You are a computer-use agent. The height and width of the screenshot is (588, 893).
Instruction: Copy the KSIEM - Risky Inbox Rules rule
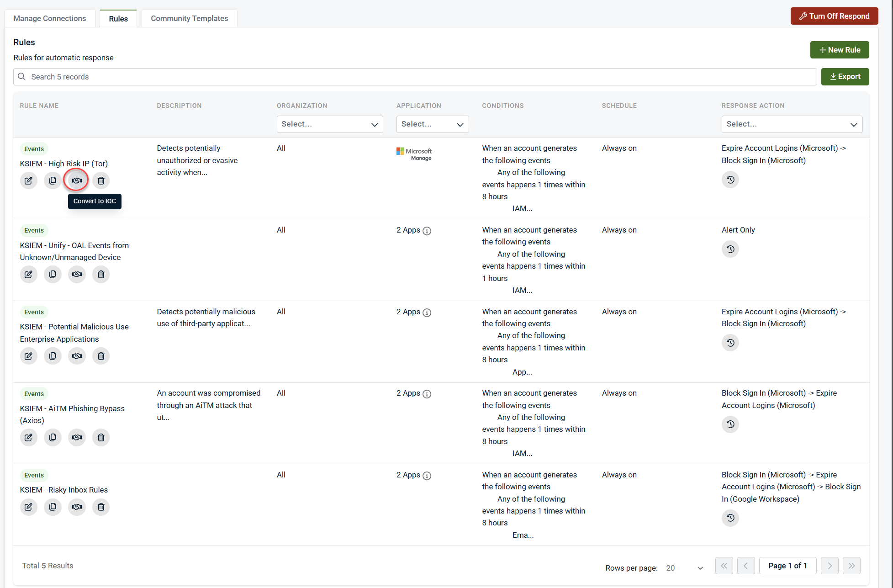(53, 507)
